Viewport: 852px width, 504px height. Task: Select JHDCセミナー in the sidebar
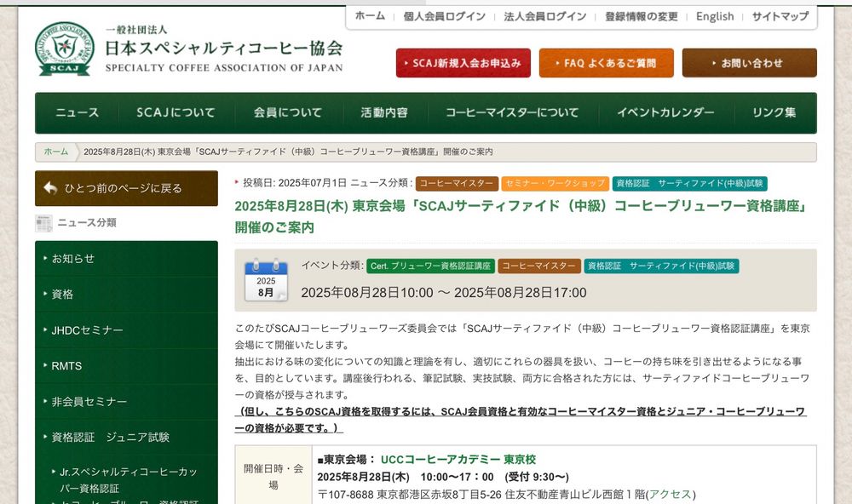[x=126, y=330]
